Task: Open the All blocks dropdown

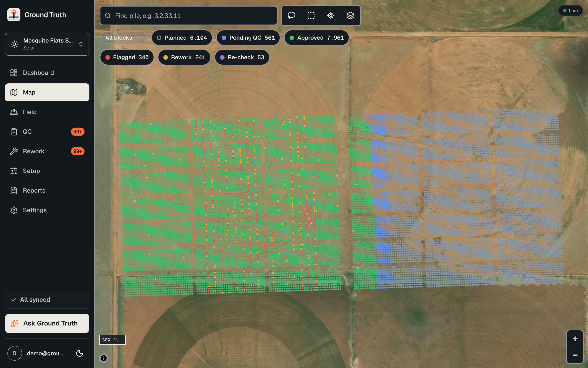Action: click(x=124, y=38)
